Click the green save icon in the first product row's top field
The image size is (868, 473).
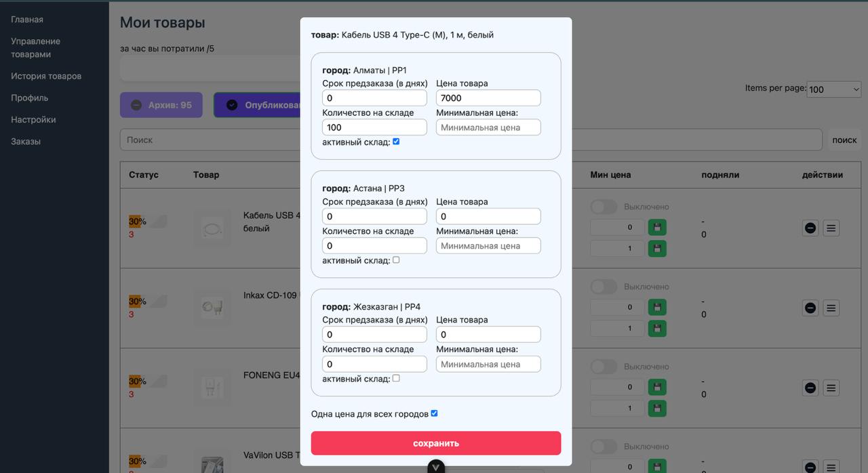[x=657, y=228]
